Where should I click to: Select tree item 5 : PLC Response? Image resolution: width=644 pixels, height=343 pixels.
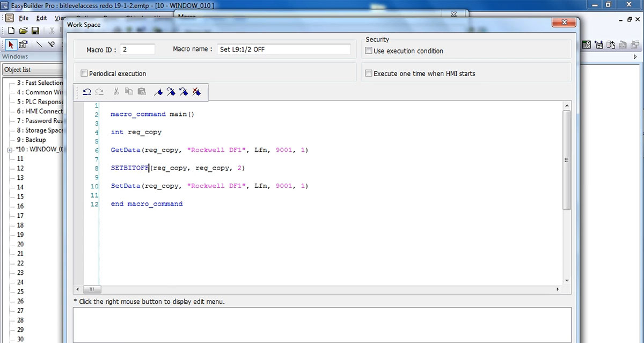tap(40, 102)
